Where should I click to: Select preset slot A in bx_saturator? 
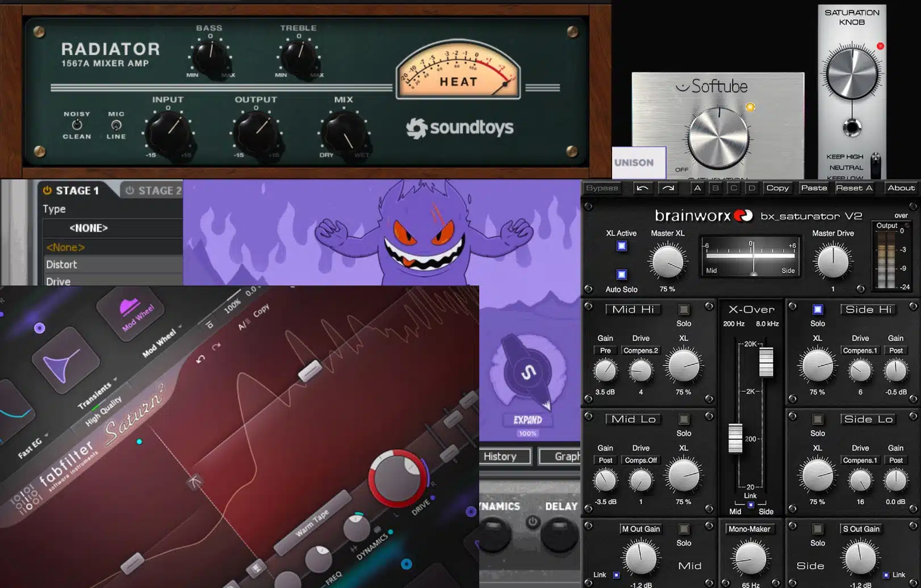tap(697, 188)
